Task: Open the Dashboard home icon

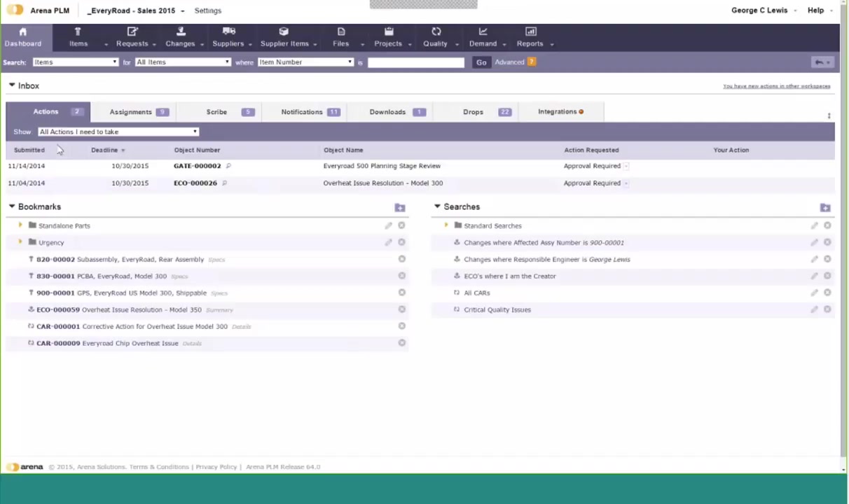Action: coord(22,32)
